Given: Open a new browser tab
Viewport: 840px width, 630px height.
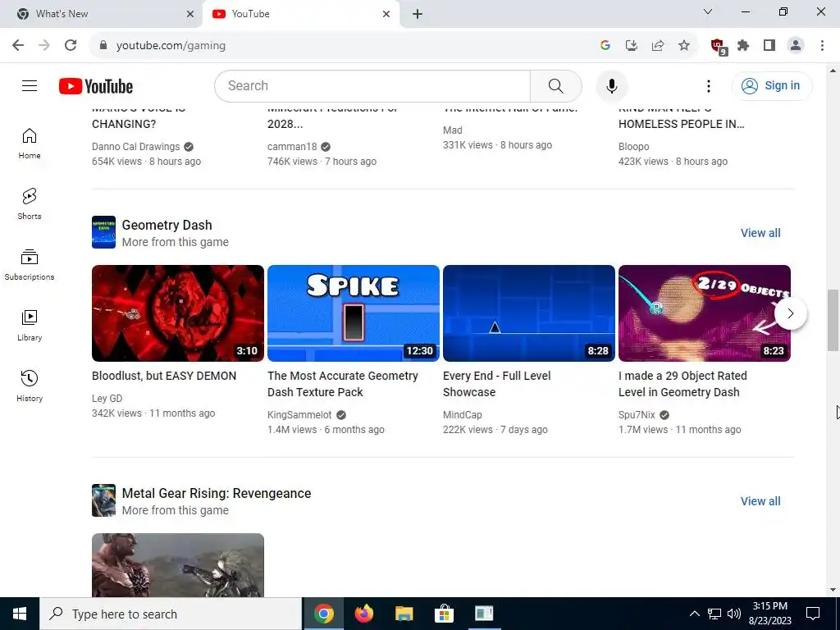Looking at the screenshot, I should tap(418, 14).
